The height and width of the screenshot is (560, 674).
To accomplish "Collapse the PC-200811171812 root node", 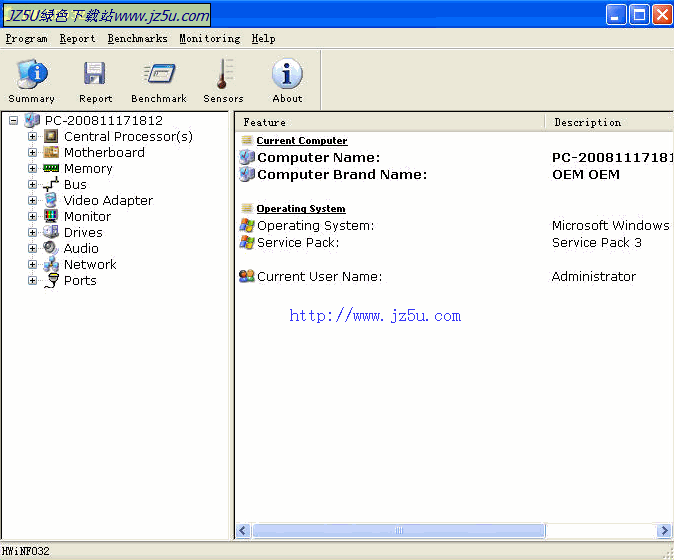I will pos(13,120).
